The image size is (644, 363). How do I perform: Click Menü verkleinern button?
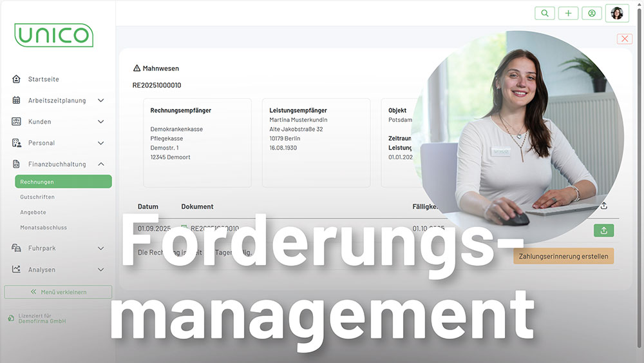point(58,292)
